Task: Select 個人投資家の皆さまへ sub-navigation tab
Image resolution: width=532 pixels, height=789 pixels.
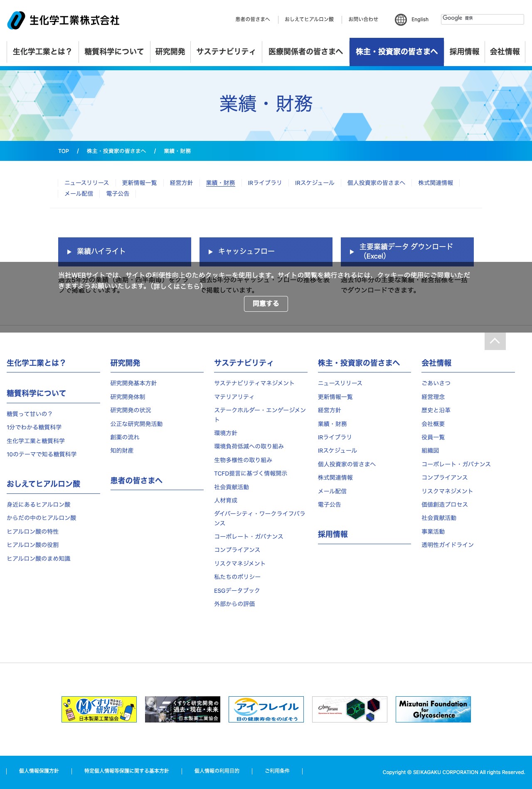Action: (x=376, y=183)
